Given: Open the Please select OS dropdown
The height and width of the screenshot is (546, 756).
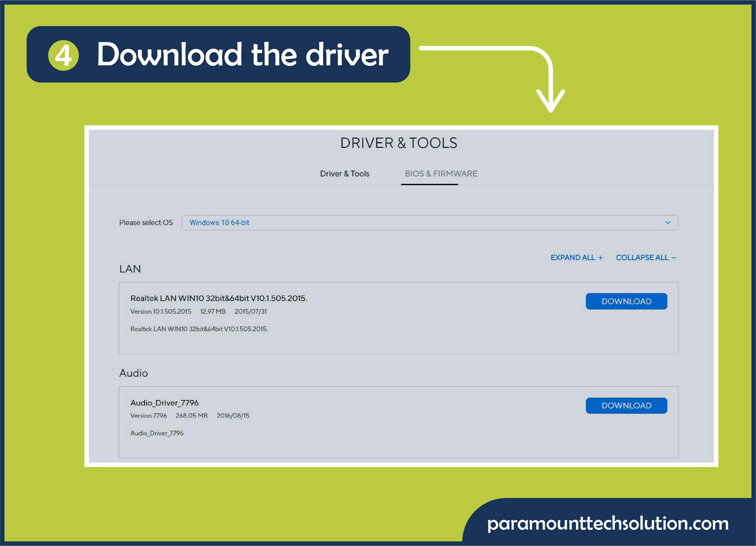Looking at the screenshot, I should pyautogui.click(x=430, y=223).
